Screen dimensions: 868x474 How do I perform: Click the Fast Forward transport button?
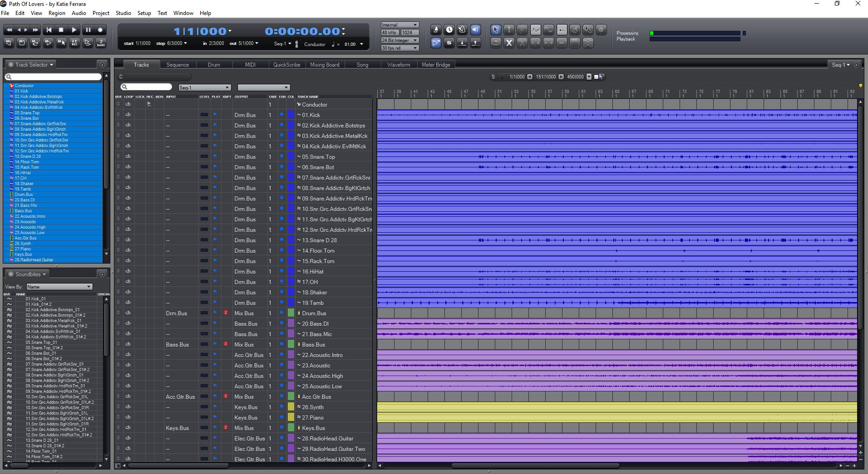35,30
